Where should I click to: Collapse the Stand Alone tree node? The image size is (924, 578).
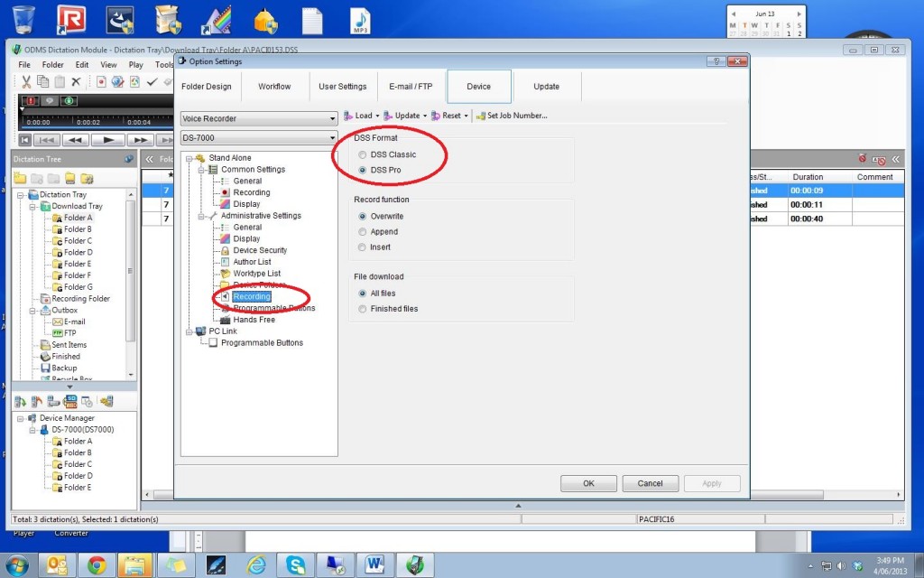189,158
